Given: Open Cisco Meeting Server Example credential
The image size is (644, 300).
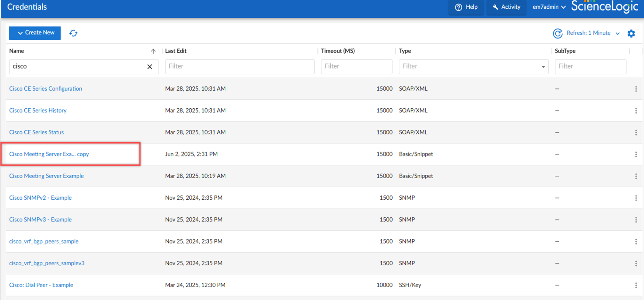Looking at the screenshot, I should (x=46, y=176).
